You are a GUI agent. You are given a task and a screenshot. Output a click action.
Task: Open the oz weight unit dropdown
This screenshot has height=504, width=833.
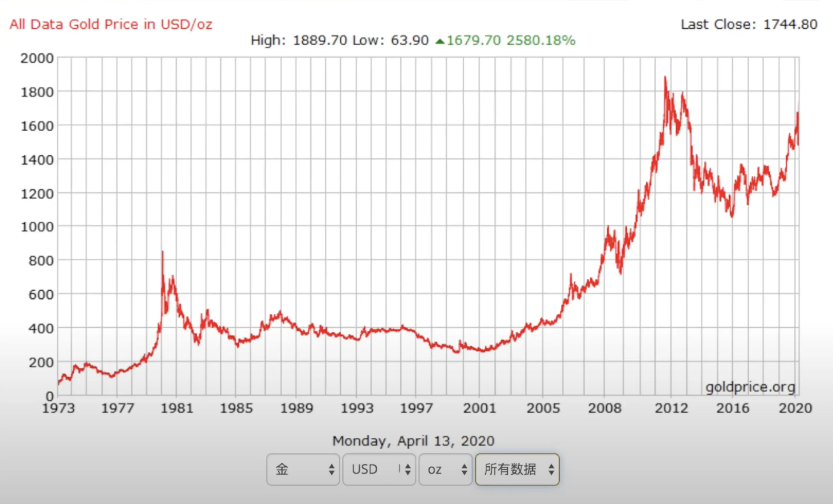(x=445, y=469)
